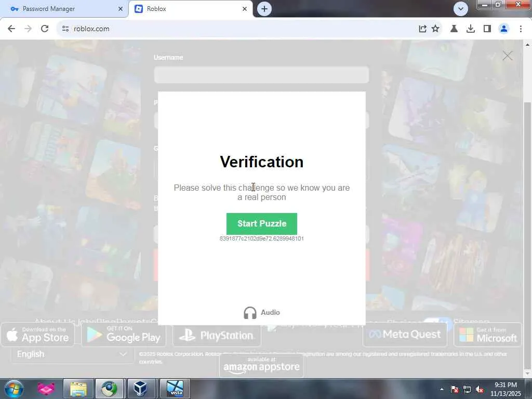This screenshot has width=532, height=399.
Task: Go back to the previous page
Action: pos(11,29)
